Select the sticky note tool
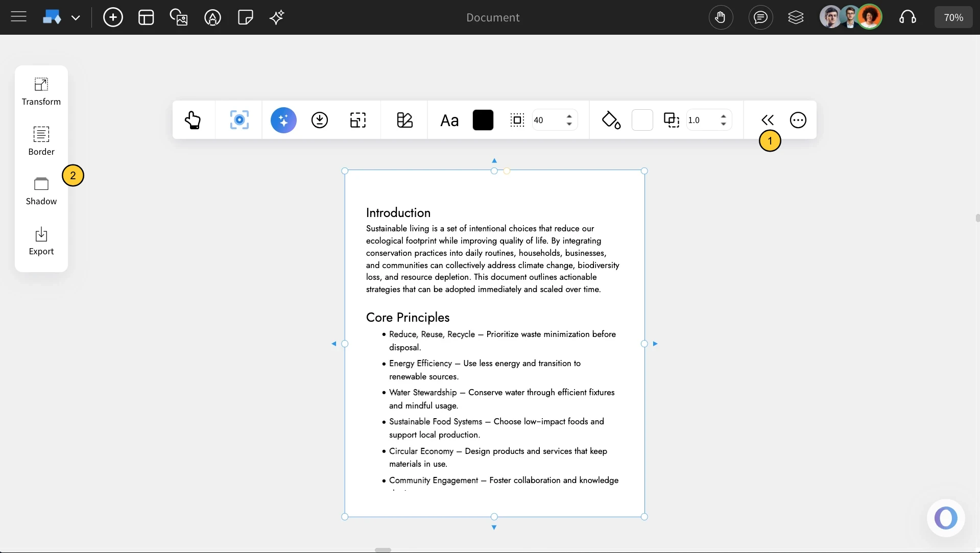The width and height of the screenshot is (980, 553). [x=245, y=17]
